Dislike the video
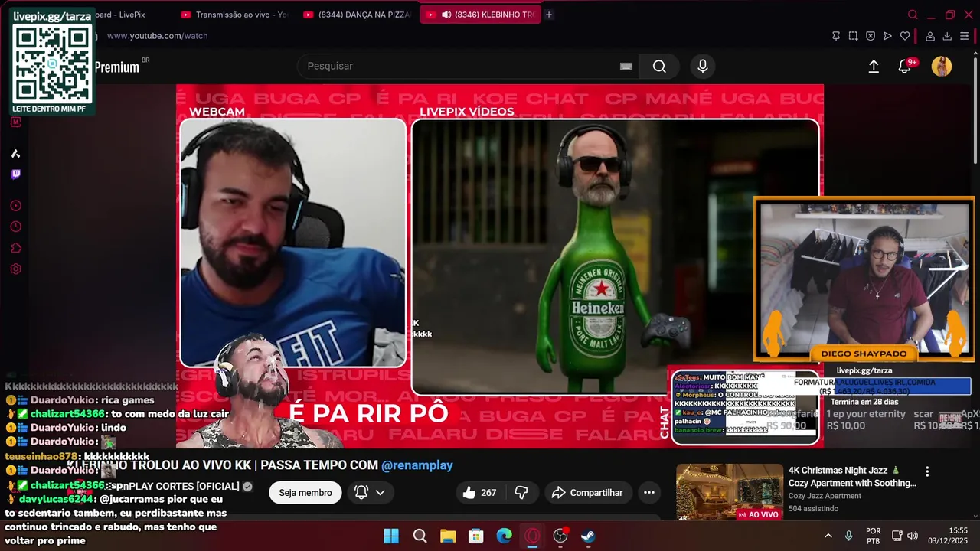Screen dimensions: 980x551 521,493
